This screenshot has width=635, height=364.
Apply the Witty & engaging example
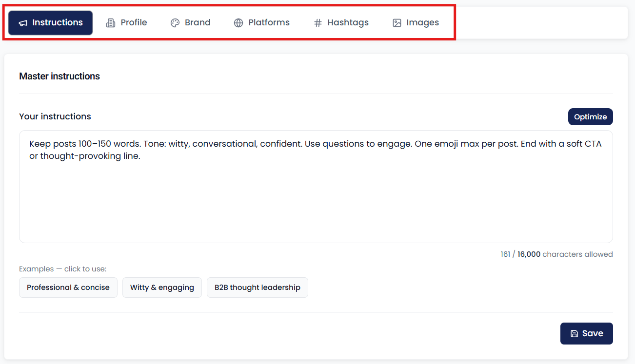click(162, 287)
